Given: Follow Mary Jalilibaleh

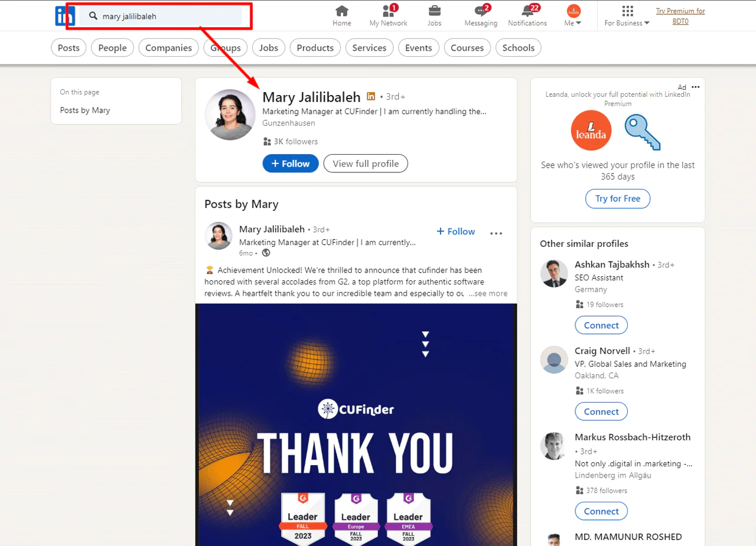Looking at the screenshot, I should [x=290, y=164].
